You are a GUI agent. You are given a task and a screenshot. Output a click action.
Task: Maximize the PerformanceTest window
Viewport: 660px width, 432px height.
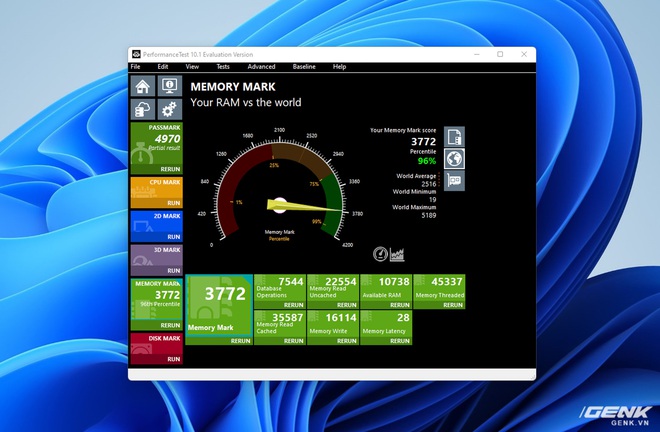500,54
